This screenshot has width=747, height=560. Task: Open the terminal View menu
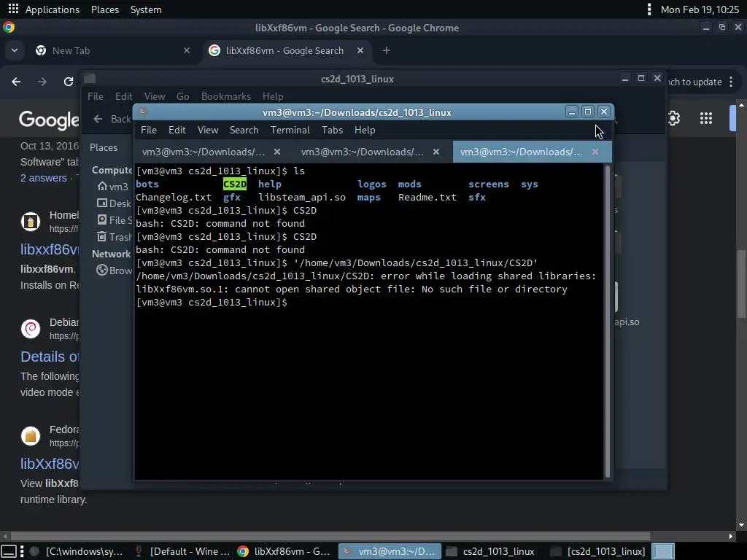pyautogui.click(x=208, y=130)
